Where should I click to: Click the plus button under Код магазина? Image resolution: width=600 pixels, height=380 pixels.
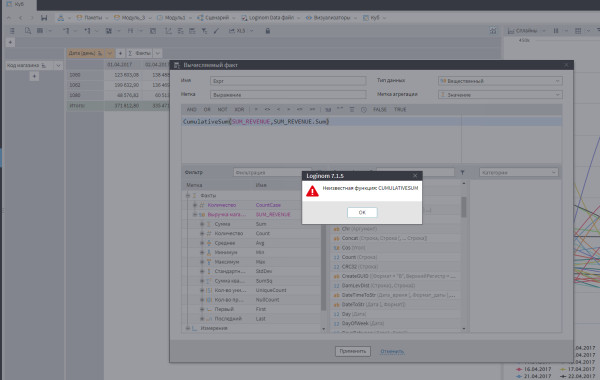34,77
